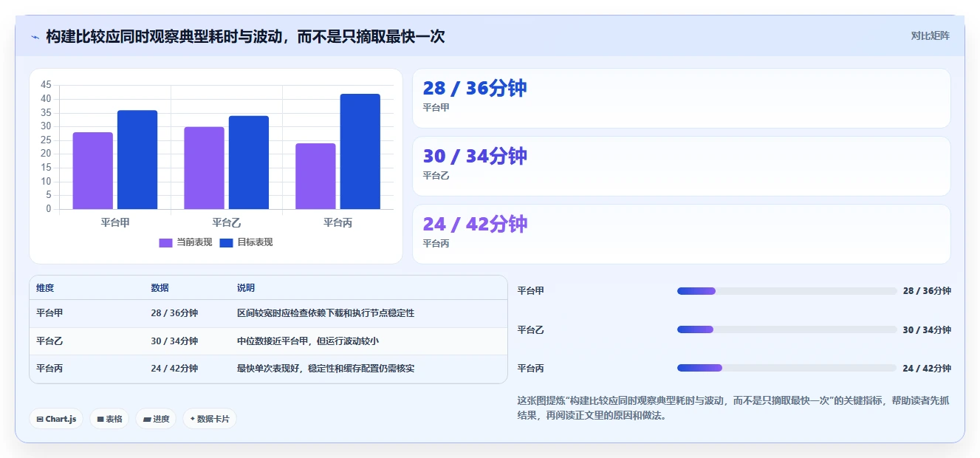Click the 数据卡片 tag
Screen dimensions: 980x458
coord(210,419)
